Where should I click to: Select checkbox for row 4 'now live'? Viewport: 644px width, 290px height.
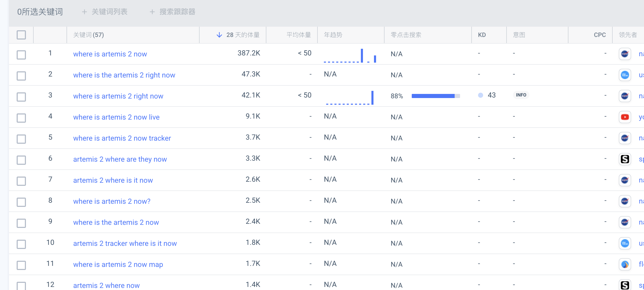[x=21, y=118]
